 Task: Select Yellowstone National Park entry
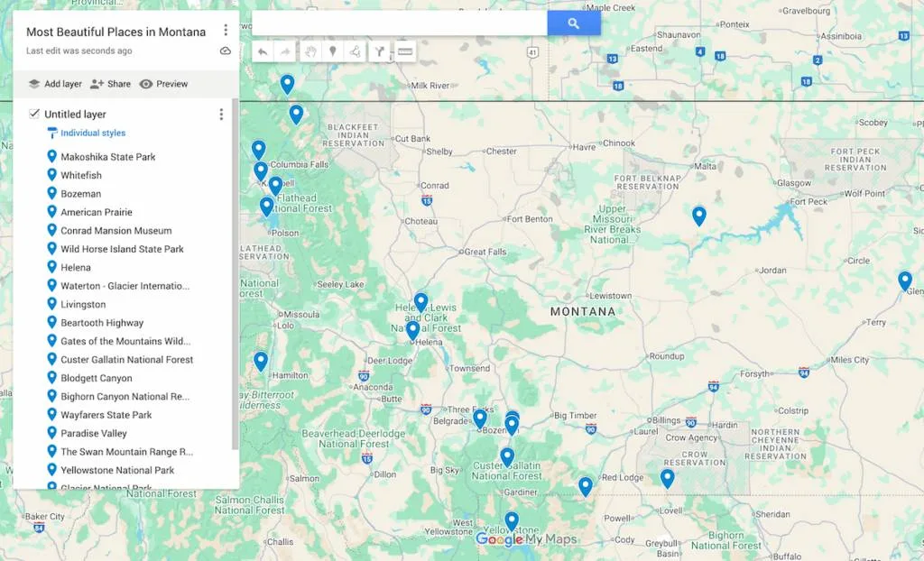117,470
